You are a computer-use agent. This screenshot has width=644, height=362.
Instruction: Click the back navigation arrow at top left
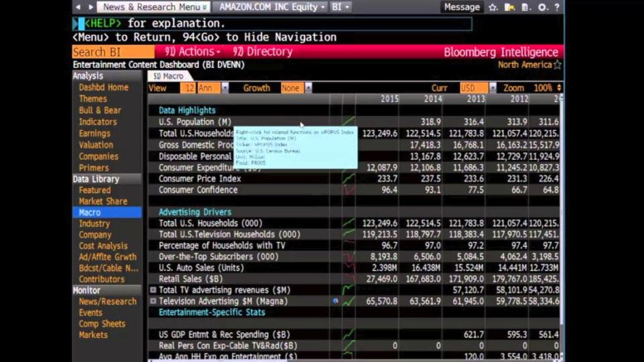click(x=78, y=7)
